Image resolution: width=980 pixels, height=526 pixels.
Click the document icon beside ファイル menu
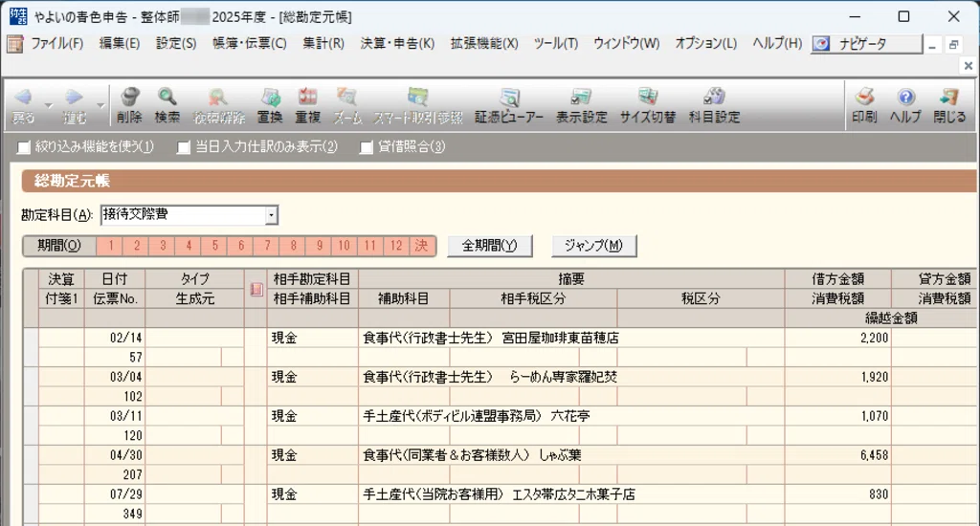(15, 44)
